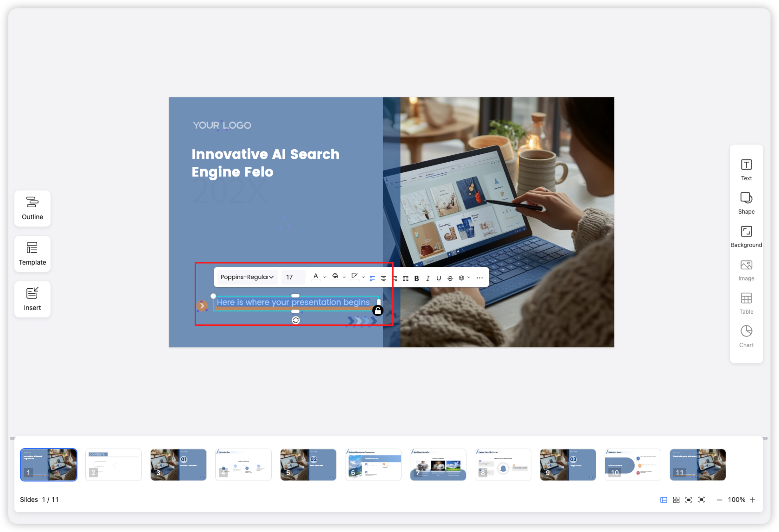Expand the text color options arrow
The width and height of the screenshot is (779, 532).
click(x=325, y=278)
